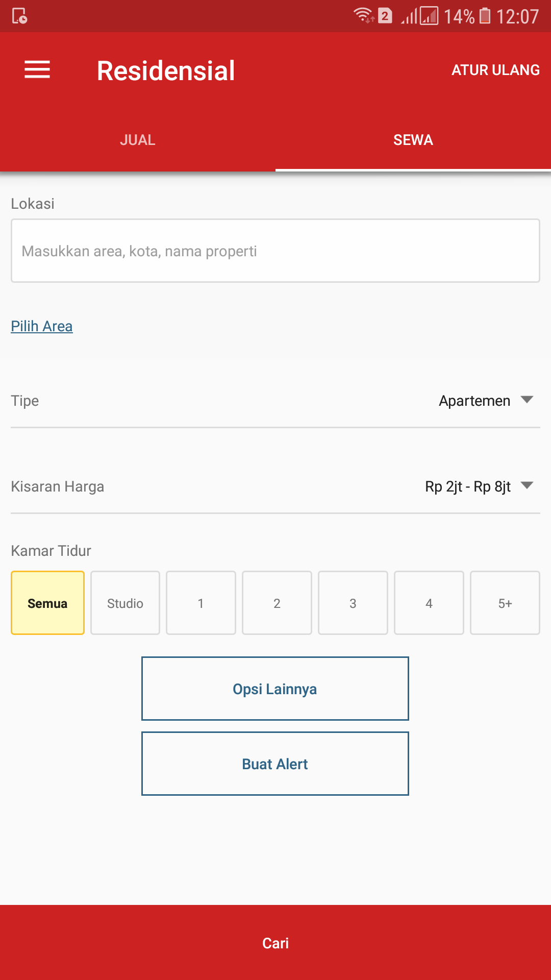Switch to the JUAL tab
This screenshot has height=980, width=551.
coord(138,140)
